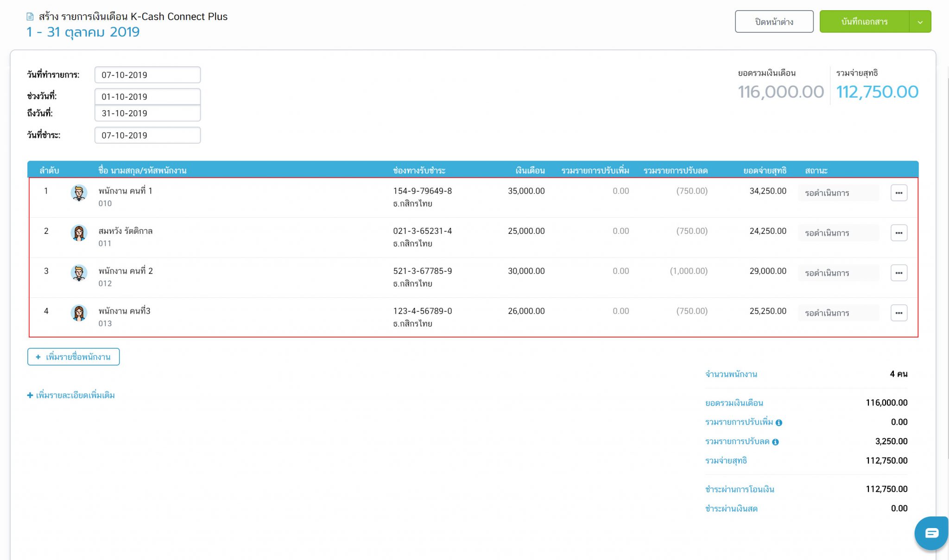Click the info icon next to รวมรายการปรับลด
Screen dimensions: 949x560
[776, 442]
